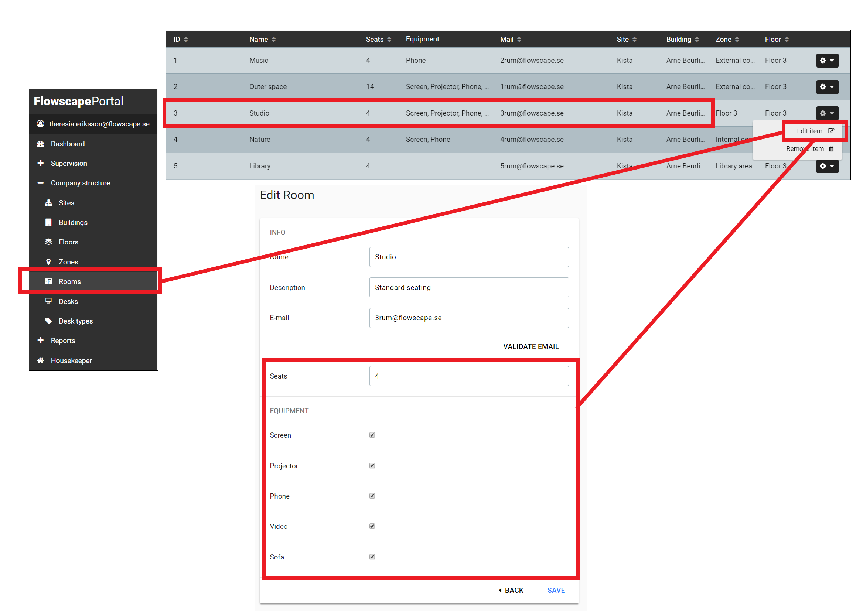Click into the Name field containing Studio
Image resolution: width=863 pixels, height=616 pixels.
pos(469,257)
